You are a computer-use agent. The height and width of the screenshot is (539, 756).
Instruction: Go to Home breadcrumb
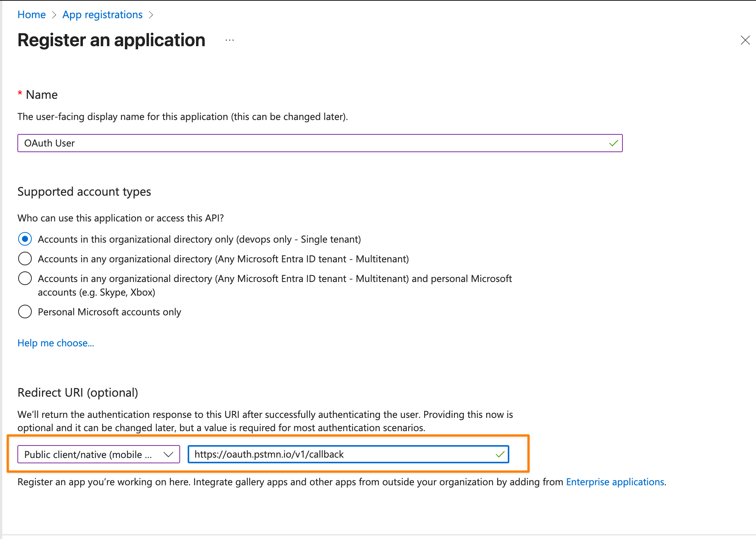[x=31, y=15]
